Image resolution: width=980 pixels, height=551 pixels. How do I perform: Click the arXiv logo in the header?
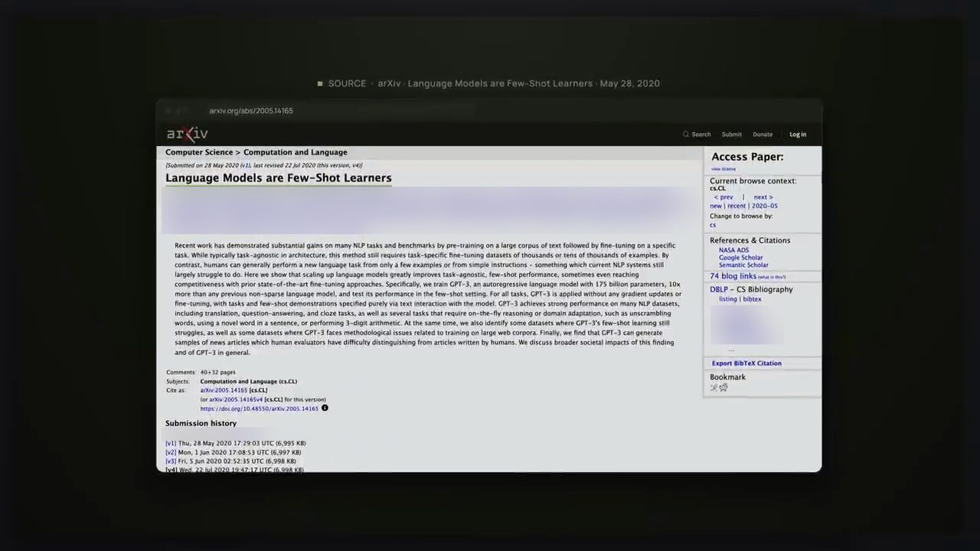[187, 134]
